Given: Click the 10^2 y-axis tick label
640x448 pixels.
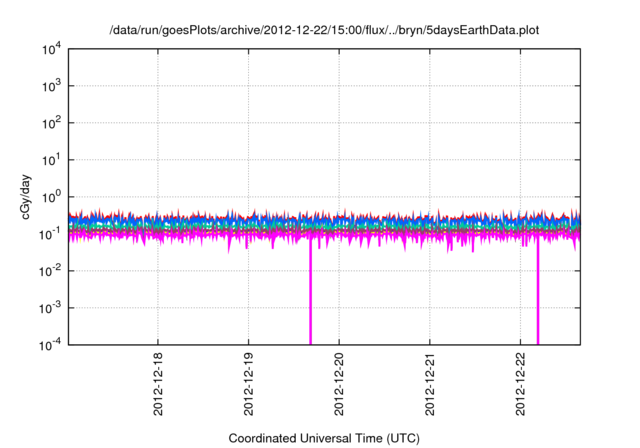Looking at the screenshot, I should 52,123.
